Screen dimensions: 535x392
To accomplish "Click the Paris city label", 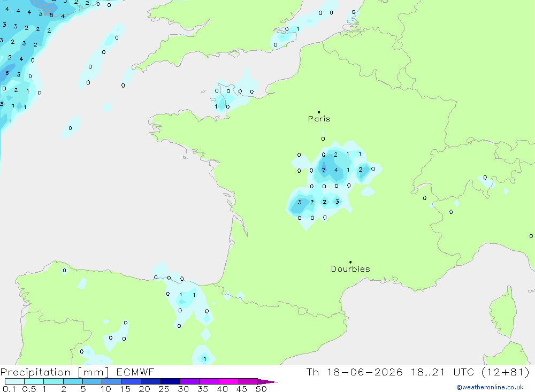I will [319, 119].
